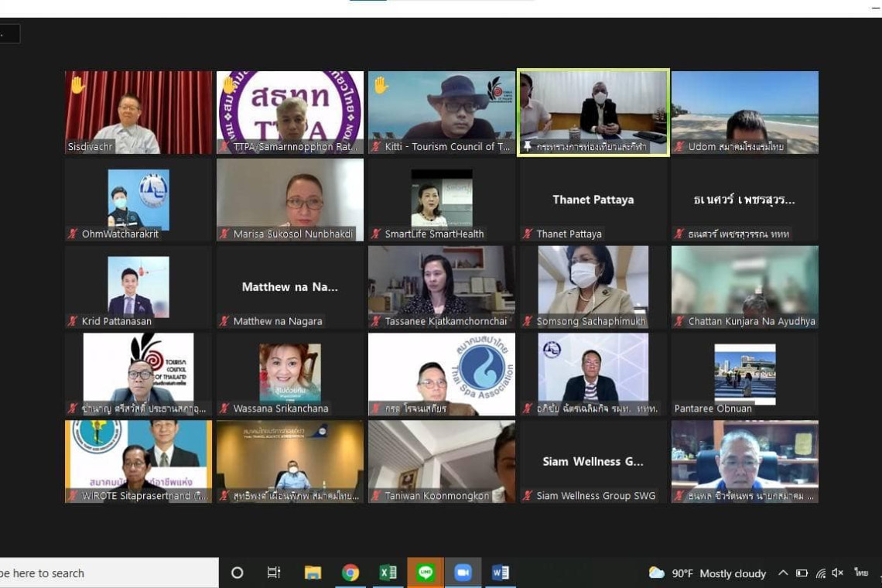Toggle the system volume mute icon
The height and width of the screenshot is (588, 882).
tap(837, 573)
